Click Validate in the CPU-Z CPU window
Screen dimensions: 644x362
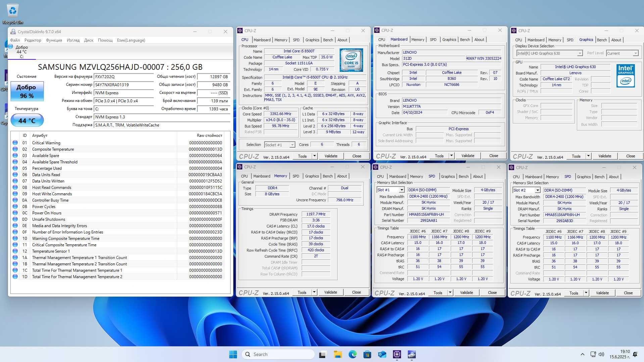point(331,156)
